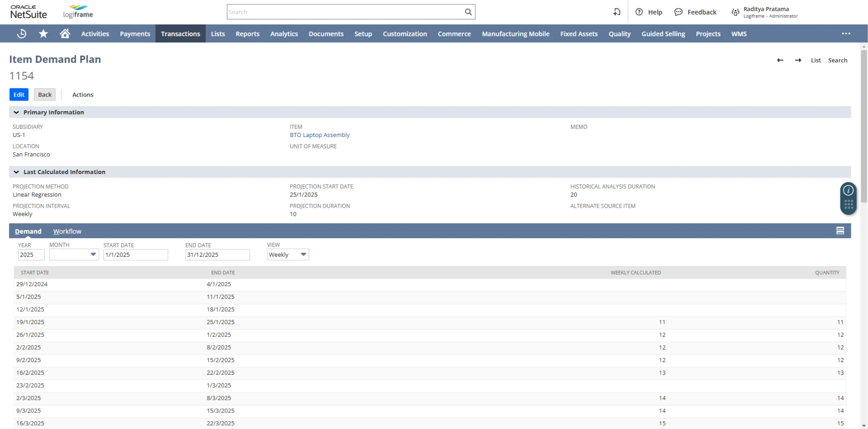Open the BTO Laptop Assembly item link
This screenshot has width=868, height=429.
tap(319, 135)
